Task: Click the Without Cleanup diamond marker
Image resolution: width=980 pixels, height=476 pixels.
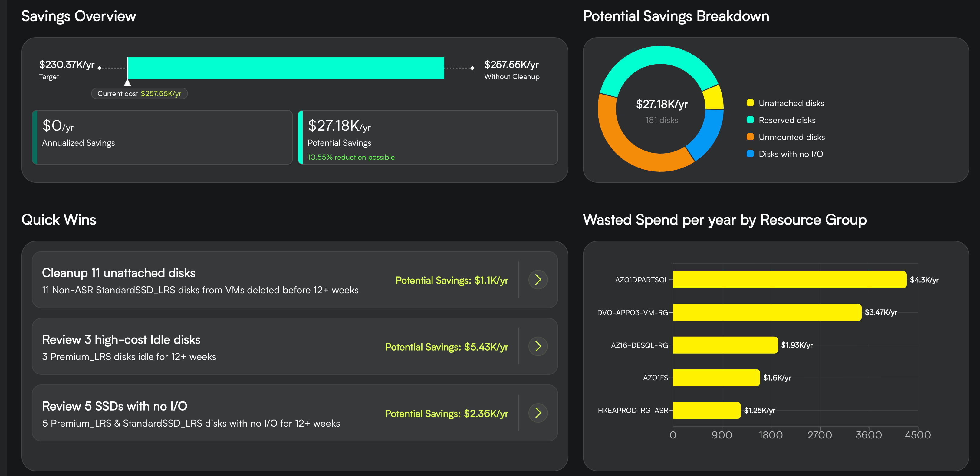Action: coord(472,68)
